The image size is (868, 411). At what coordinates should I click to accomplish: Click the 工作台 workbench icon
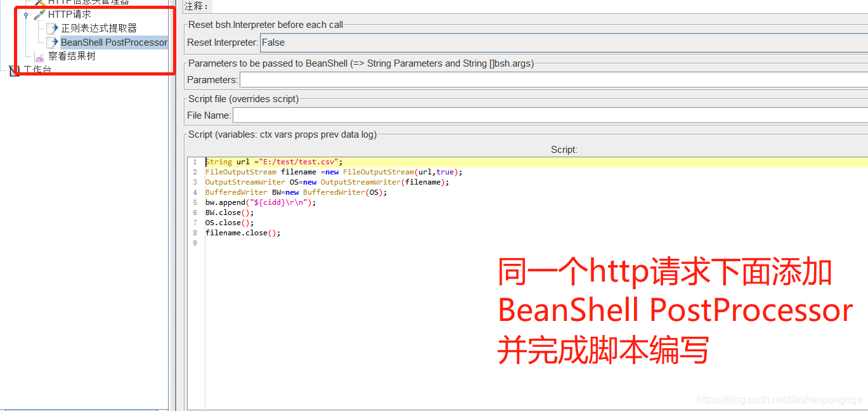click(15, 70)
